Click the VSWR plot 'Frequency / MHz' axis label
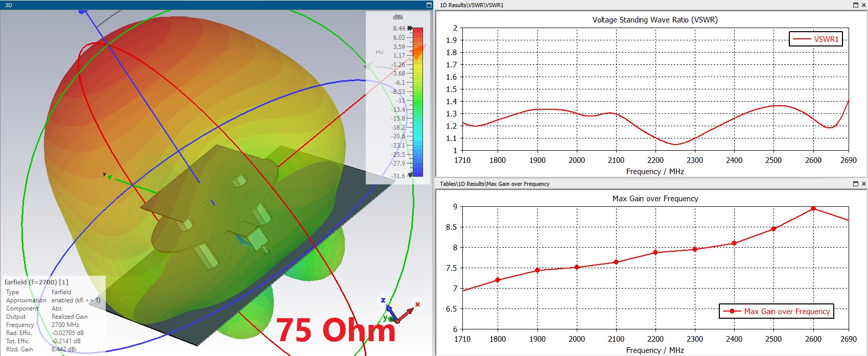868x356 pixels. [655, 172]
